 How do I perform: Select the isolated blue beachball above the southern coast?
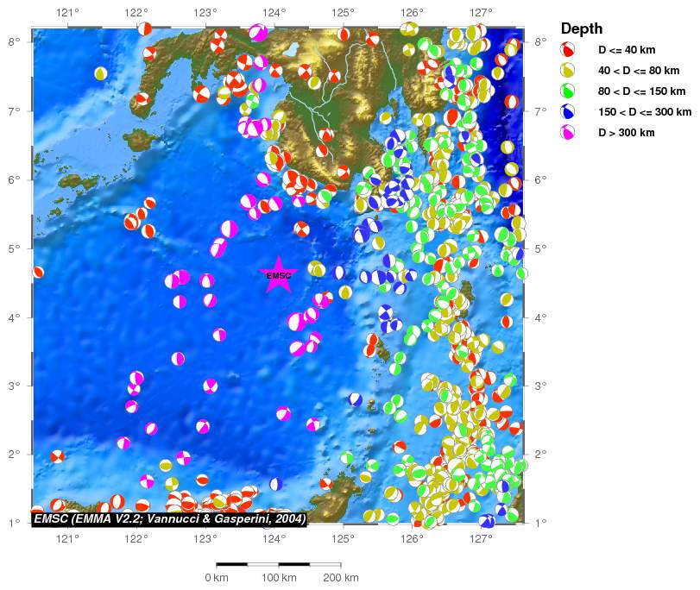point(276,485)
